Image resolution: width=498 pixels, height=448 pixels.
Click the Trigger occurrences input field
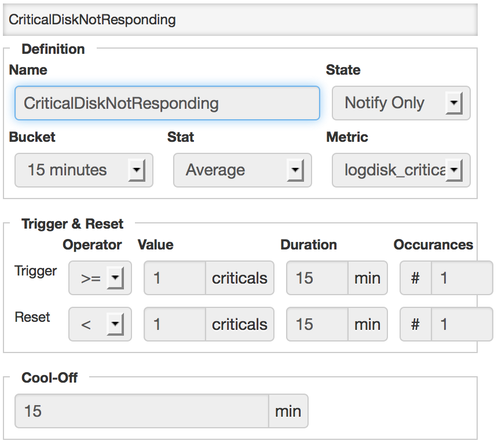click(462, 278)
